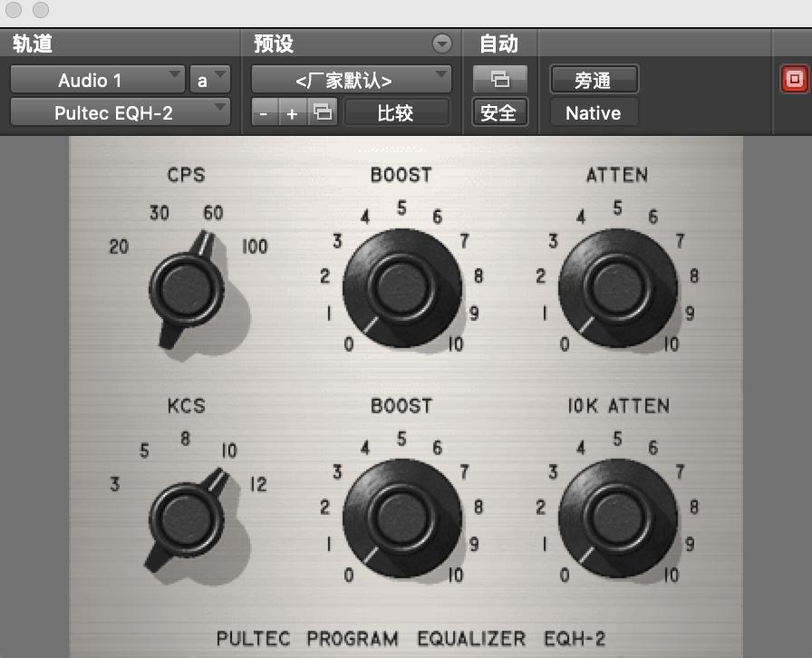Screen dimensions: 812x658
Task: Click the red target plug-in window button
Action: [x=795, y=79]
